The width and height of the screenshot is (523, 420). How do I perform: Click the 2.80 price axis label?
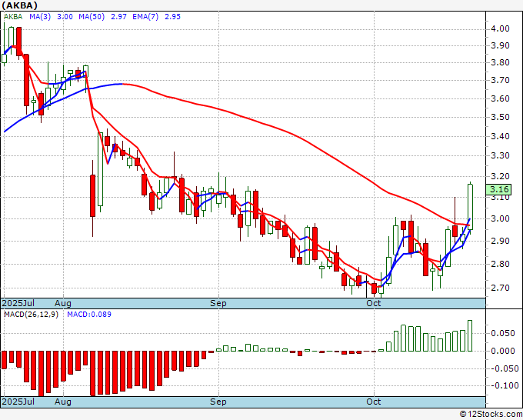coord(500,264)
